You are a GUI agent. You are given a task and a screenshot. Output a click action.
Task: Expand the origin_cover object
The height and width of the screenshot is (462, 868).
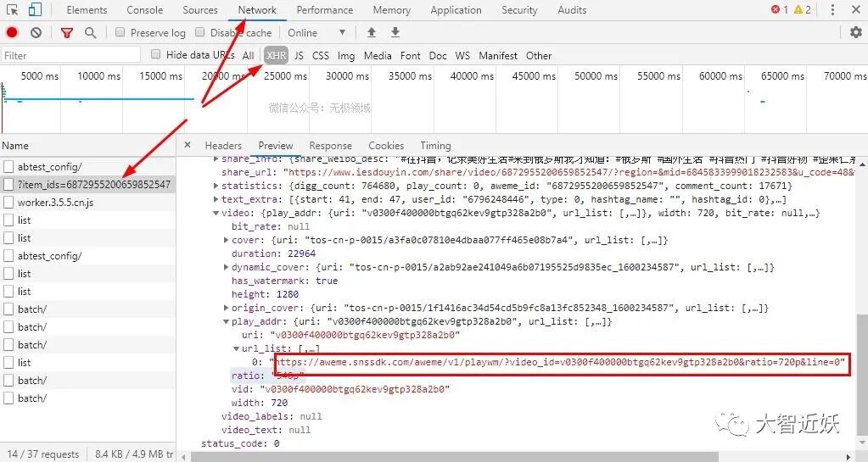(x=226, y=309)
